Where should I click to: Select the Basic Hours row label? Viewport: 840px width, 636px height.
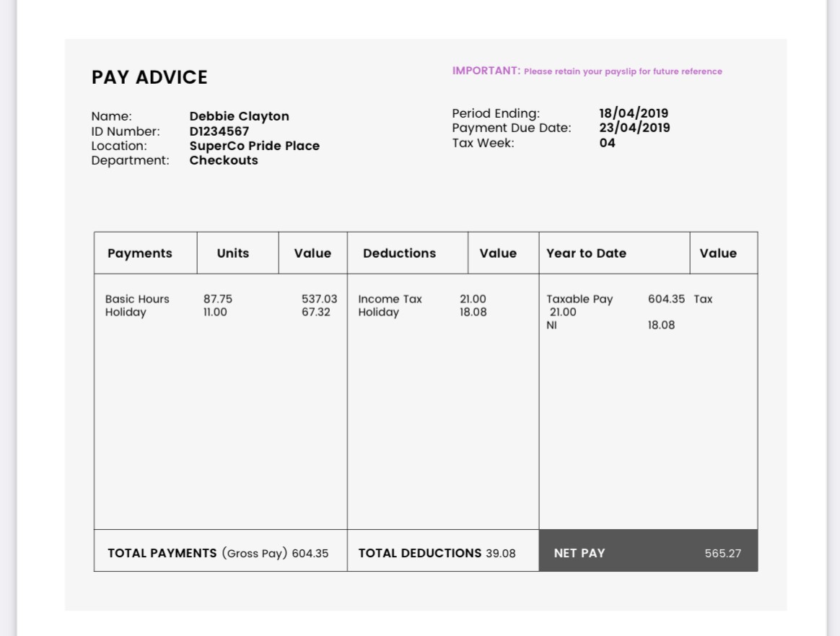coord(137,299)
